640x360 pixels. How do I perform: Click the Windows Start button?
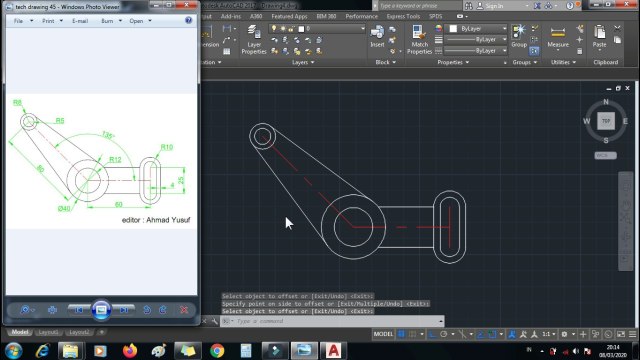tap(13, 351)
